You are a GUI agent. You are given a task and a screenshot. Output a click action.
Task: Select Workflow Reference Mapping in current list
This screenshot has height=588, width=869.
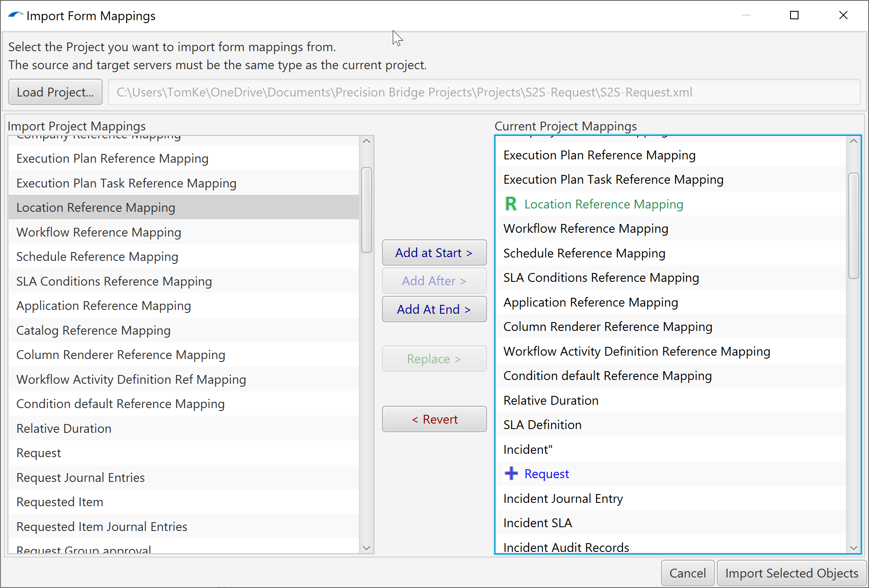point(671,228)
